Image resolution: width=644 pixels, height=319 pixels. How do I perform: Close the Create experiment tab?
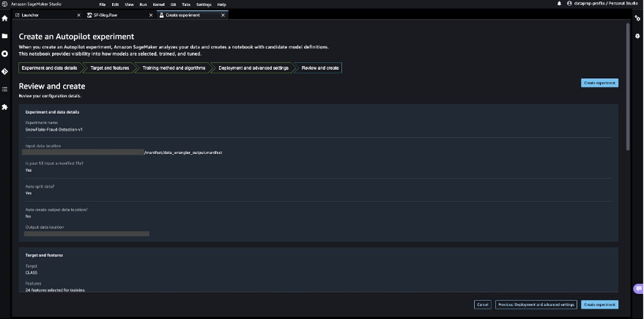[x=223, y=15]
